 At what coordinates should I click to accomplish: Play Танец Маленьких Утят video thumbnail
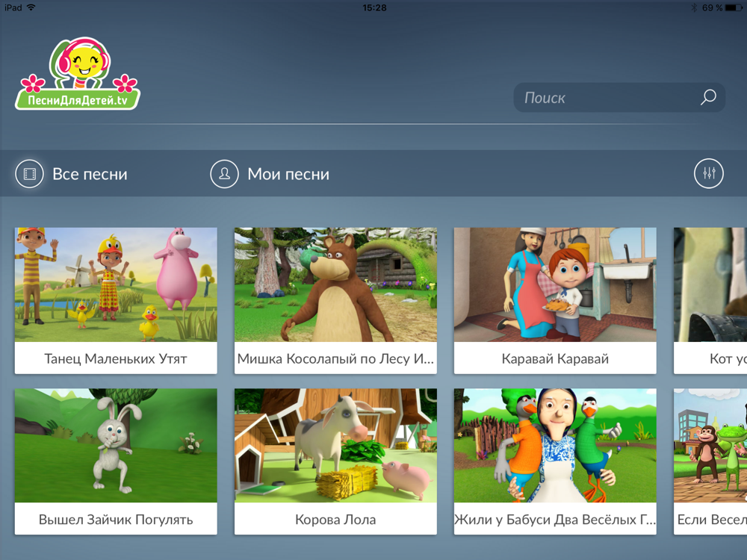click(x=116, y=284)
